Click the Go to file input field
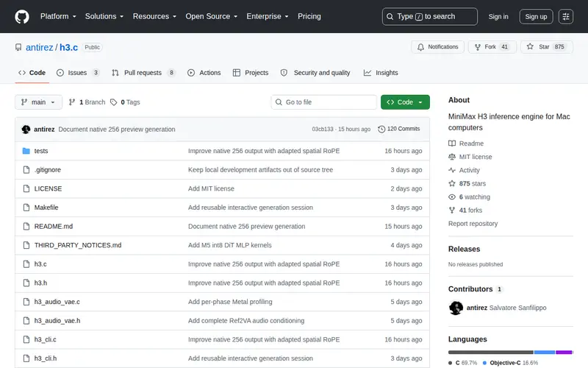Viewport: 588px width, 368px height. (x=324, y=102)
